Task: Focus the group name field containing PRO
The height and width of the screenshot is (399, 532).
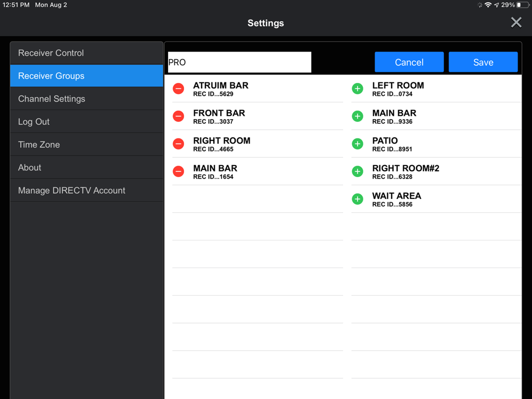Action: pos(239,62)
